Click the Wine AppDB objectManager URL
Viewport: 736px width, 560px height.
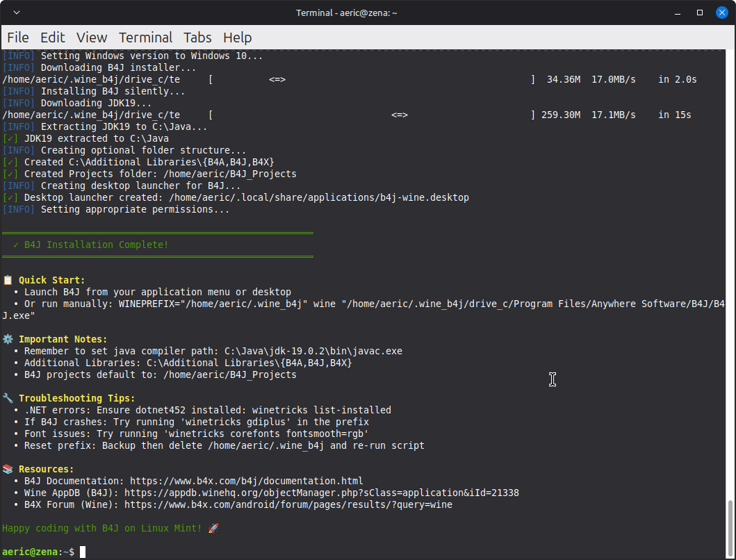coord(322,493)
